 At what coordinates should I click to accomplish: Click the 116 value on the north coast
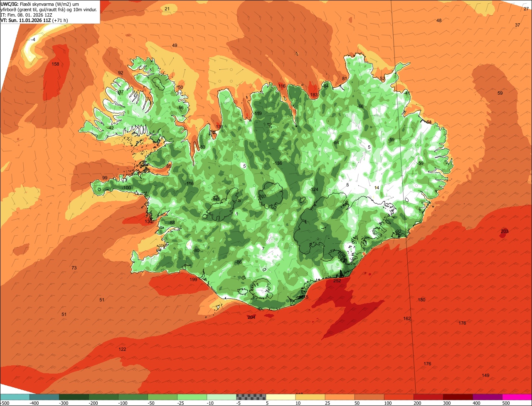tap(282, 86)
